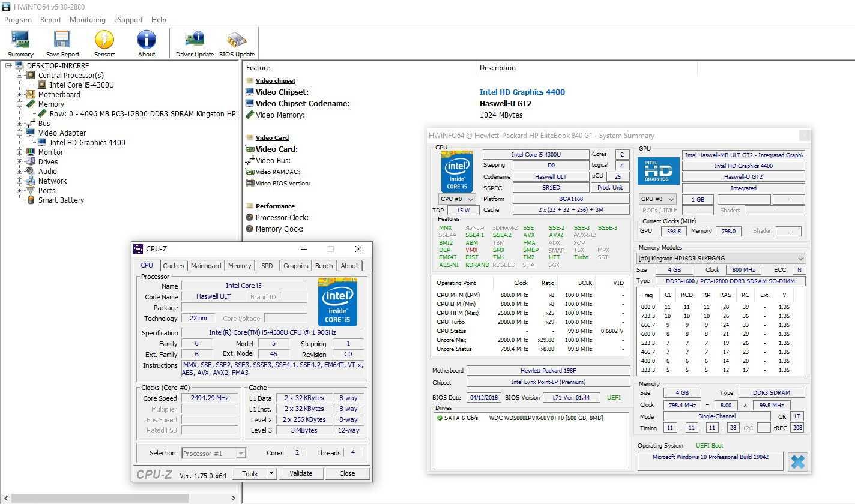Click the Ports icon in tree

(31, 191)
